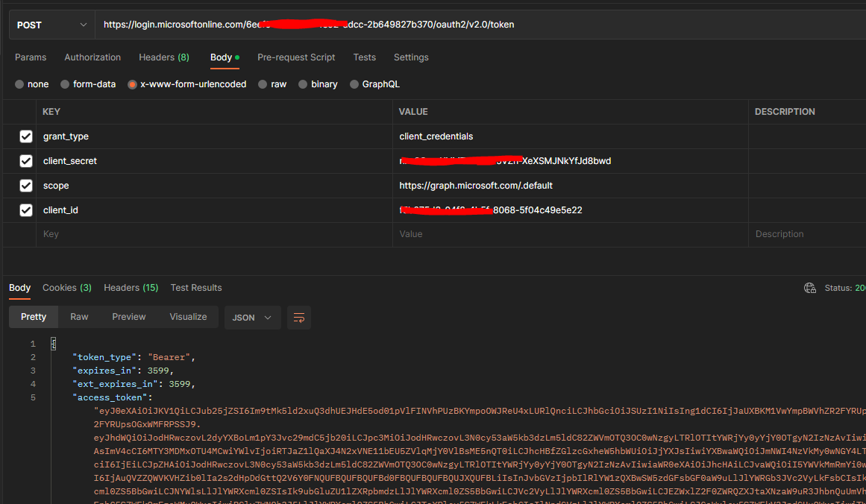This screenshot has width=866, height=504.
Task: Click the client_secret key cell
Action: pos(214,160)
